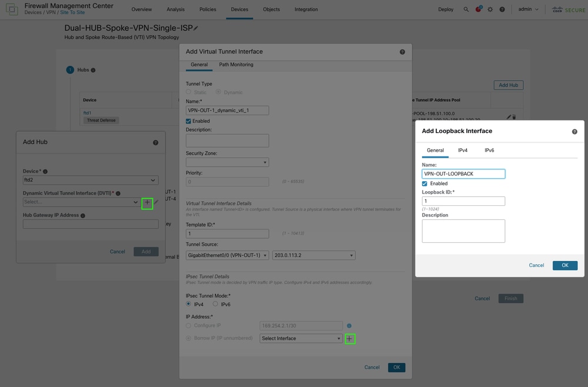Uncheck Enabled in Virtual Tunnel Interface dialog
Screen dimensions: 588x387
click(x=189, y=121)
